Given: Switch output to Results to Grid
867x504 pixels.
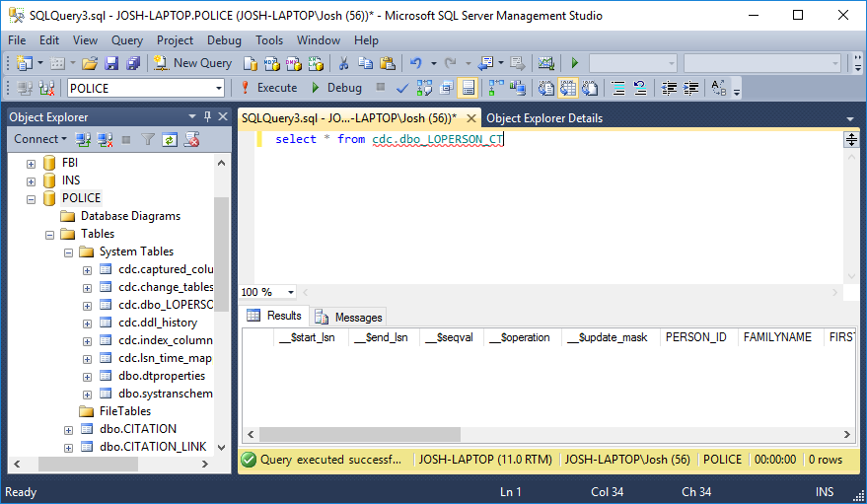Looking at the screenshot, I should (x=568, y=88).
